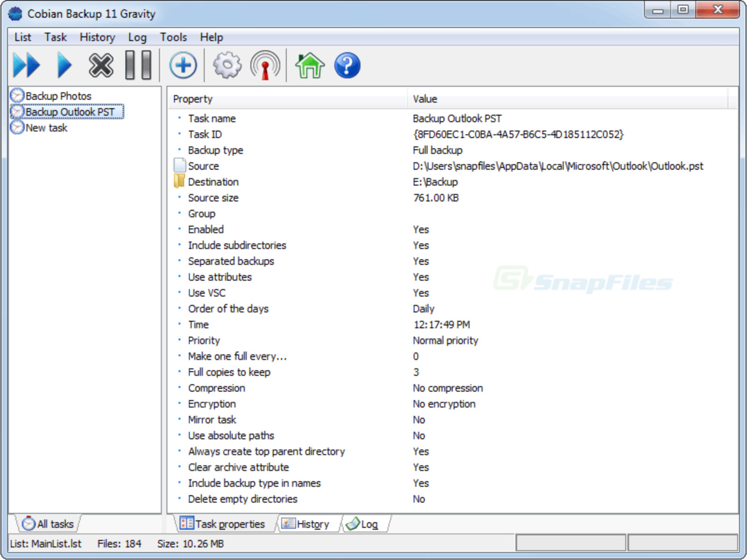Click the Use absolute paths property
The width and height of the screenshot is (747, 560).
coord(231,436)
